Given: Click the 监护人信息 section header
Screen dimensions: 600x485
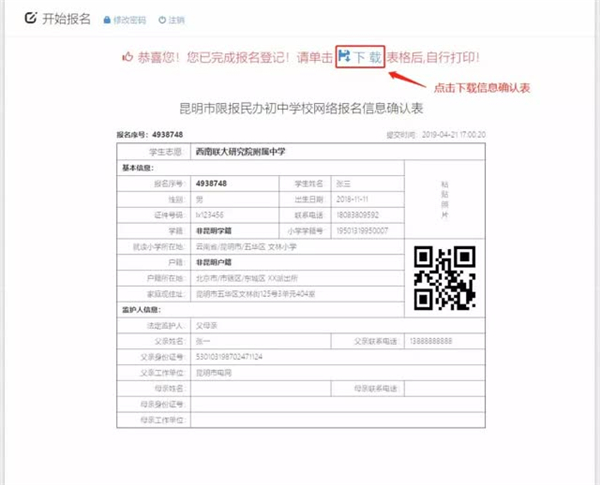Looking at the screenshot, I should tap(141, 310).
